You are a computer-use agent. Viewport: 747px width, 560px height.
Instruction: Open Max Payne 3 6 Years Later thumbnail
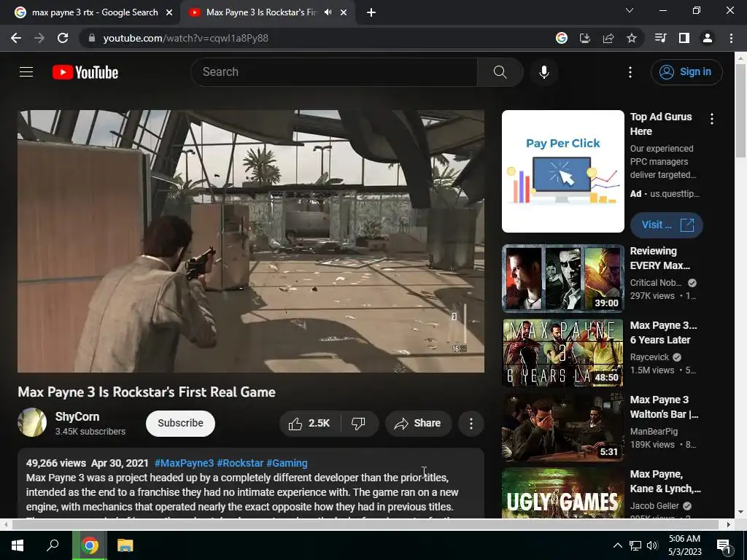point(562,353)
